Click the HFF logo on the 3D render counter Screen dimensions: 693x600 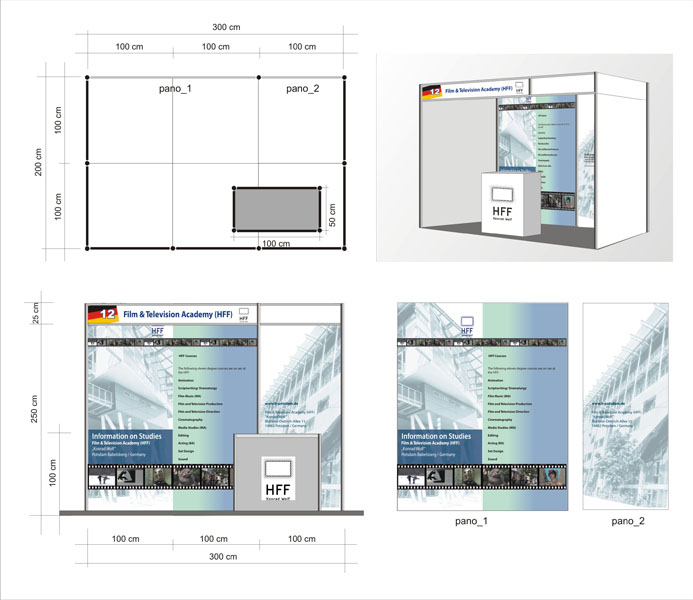[503, 204]
